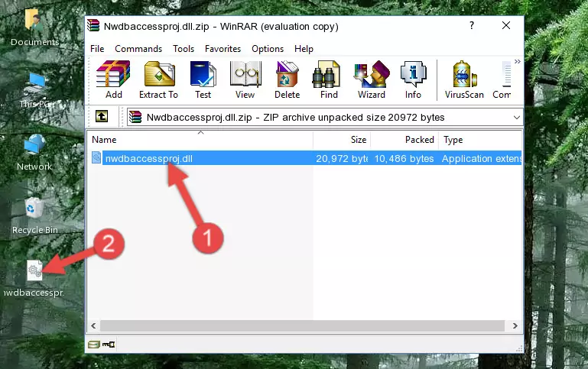
Task: Click the Add archive toolbar icon
Action: pyautogui.click(x=113, y=79)
